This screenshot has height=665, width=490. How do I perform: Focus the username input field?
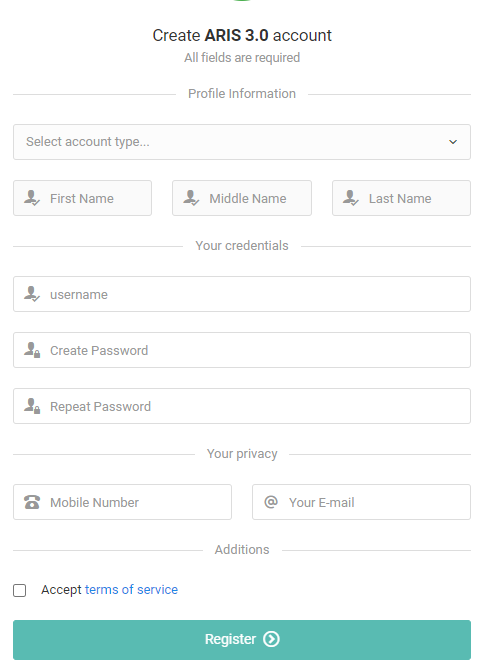pos(242,294)
